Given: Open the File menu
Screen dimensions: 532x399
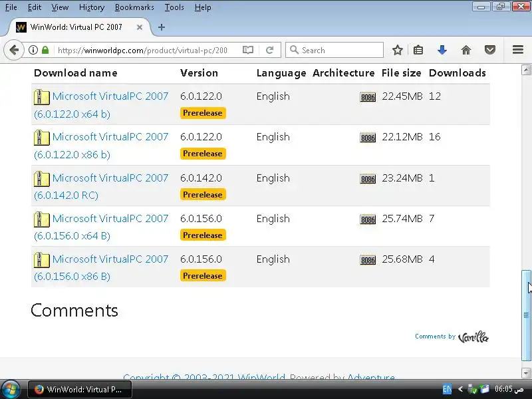Looking at the screenshot, I should (11, 7).
